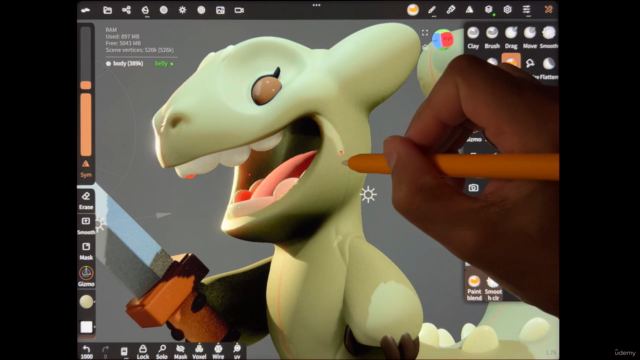This screenshot has height=360, width=640.
Task: Open the Layers cube menu
Action: pyautogui.click(x=489, y=9)
